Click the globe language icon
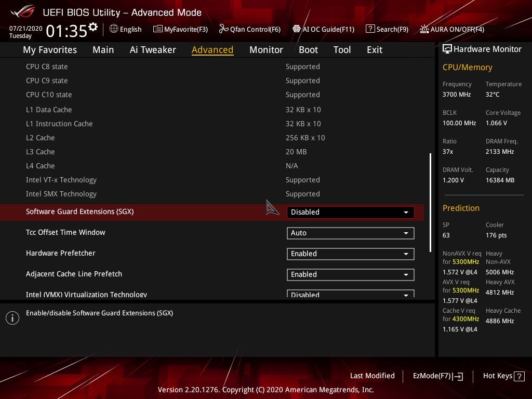This screenshot has width=532, height=399. [114, 29]
